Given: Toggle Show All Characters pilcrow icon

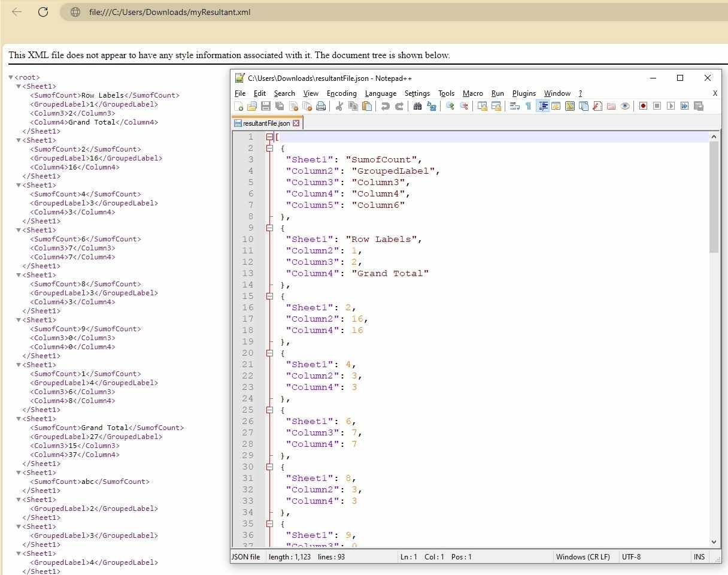Looking at the screenshot, I should [x=528, y=107].
